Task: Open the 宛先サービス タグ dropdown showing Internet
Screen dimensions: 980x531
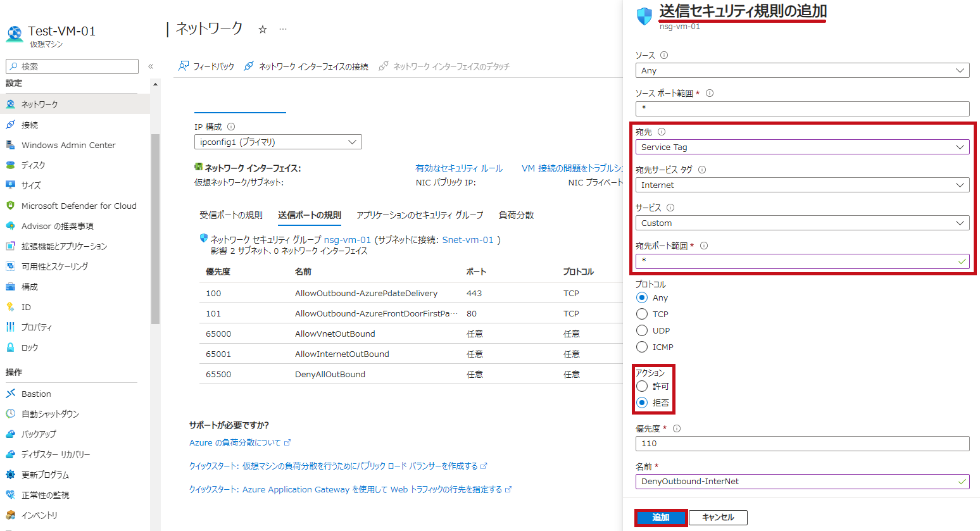Action: tap(802, 185)
